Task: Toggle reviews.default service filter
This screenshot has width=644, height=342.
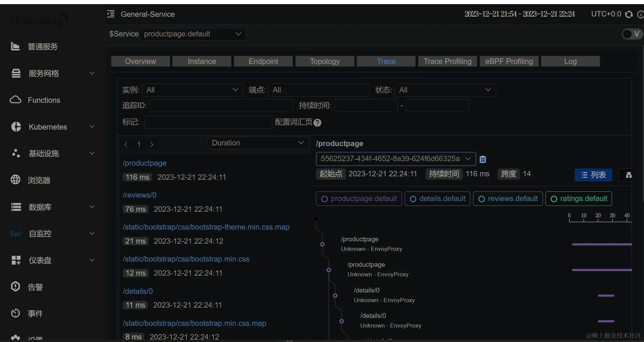Action: [508, 199]
